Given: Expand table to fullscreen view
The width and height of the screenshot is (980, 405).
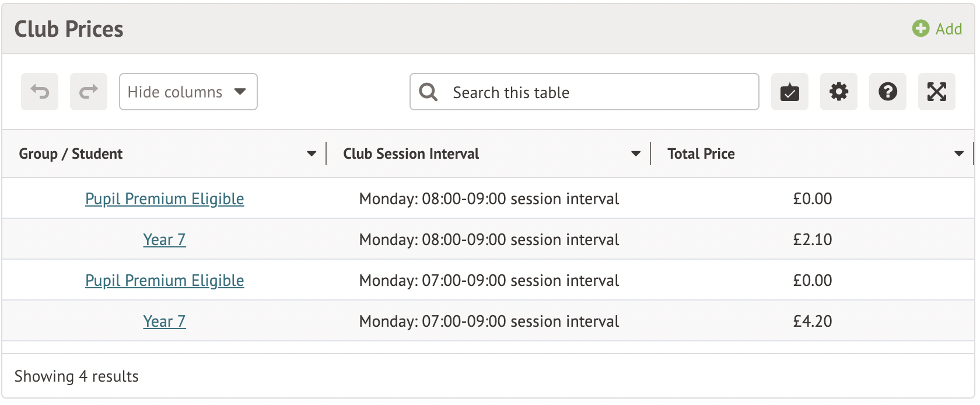Looking at the screenshot, I should tap(936, 92).
